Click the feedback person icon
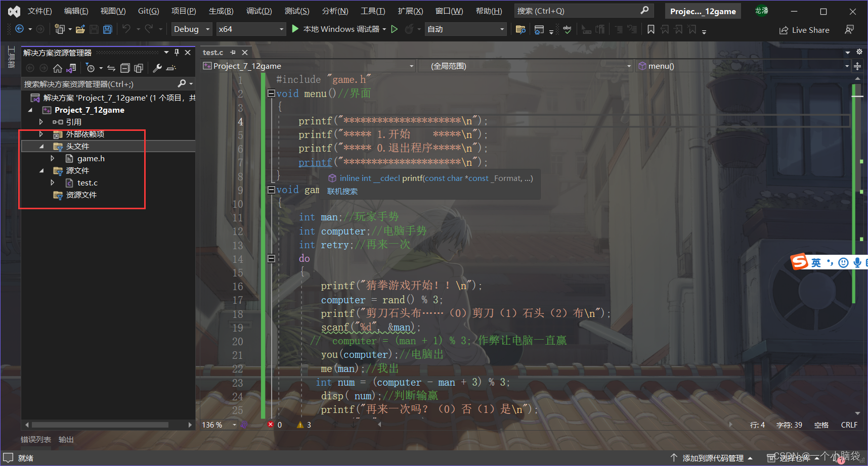Screen dimensions: 868x466 (849, 30)
